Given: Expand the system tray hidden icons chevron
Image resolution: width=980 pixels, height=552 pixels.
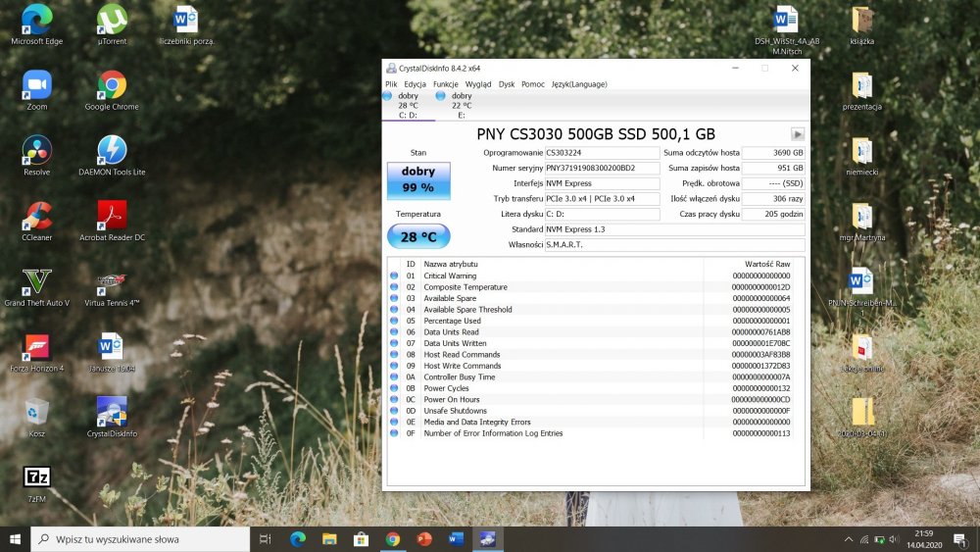Looking at the screenshot, I should tap(848, 539).
